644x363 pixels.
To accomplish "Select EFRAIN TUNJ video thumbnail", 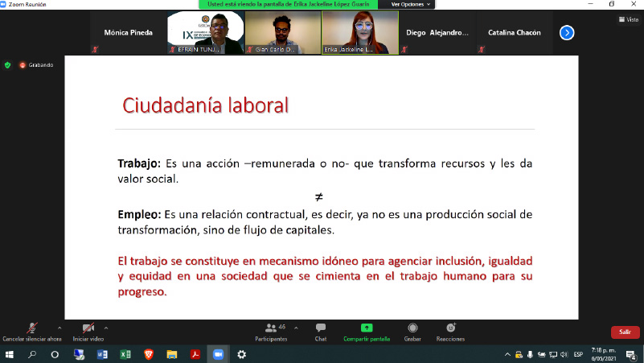I will pos(205,32).
